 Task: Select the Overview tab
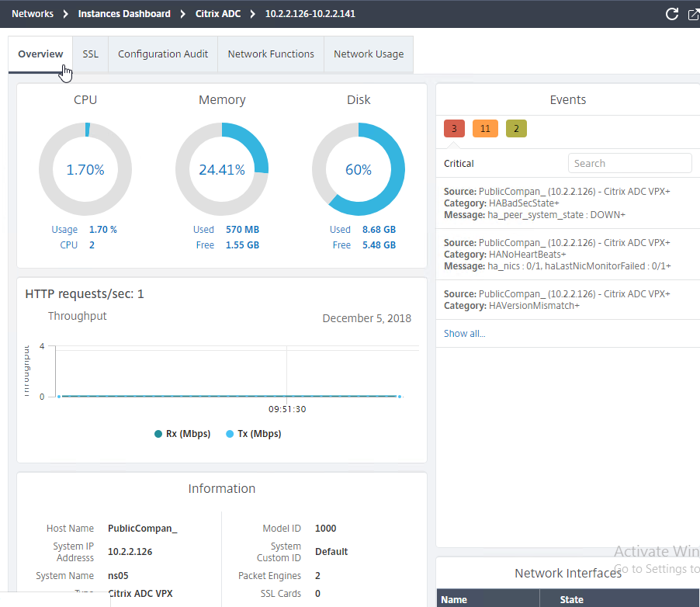[x=40, y=54]
